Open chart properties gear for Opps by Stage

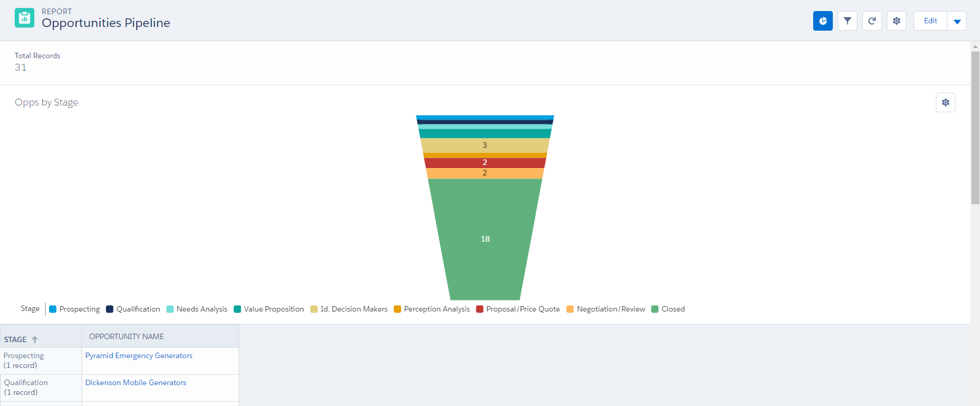point(945,102)
